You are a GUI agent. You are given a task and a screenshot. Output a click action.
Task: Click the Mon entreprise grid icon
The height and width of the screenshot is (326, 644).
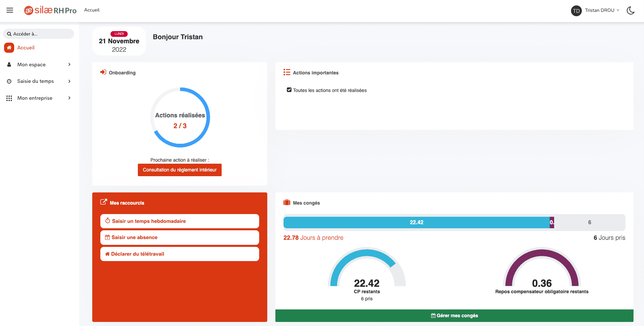click(9, 98)
